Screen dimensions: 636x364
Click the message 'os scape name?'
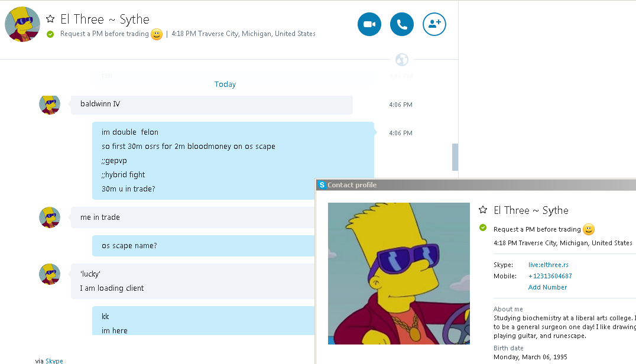coord(129,246)
